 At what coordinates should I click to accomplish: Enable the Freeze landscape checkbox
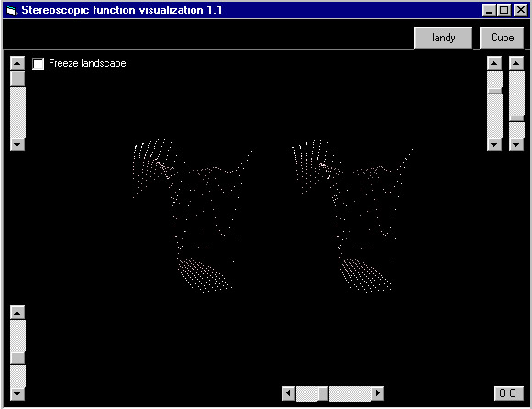[38, 63]
